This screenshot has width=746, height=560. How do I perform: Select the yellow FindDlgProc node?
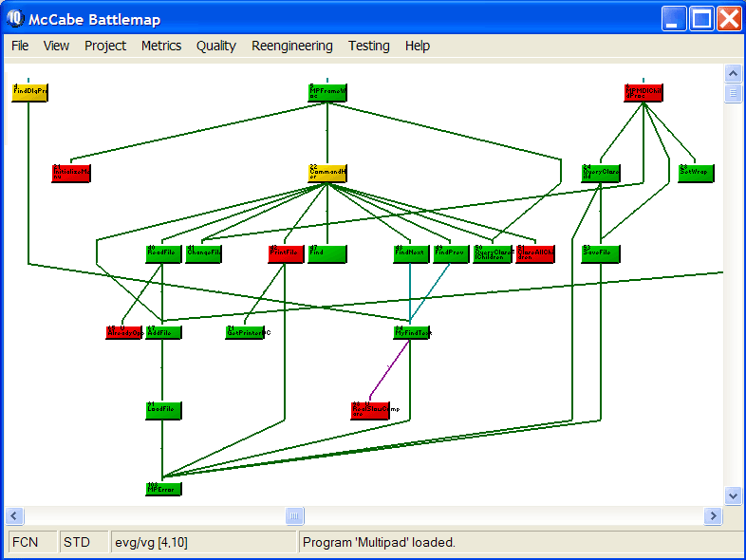pyautogui.click(x=29, y=92)
